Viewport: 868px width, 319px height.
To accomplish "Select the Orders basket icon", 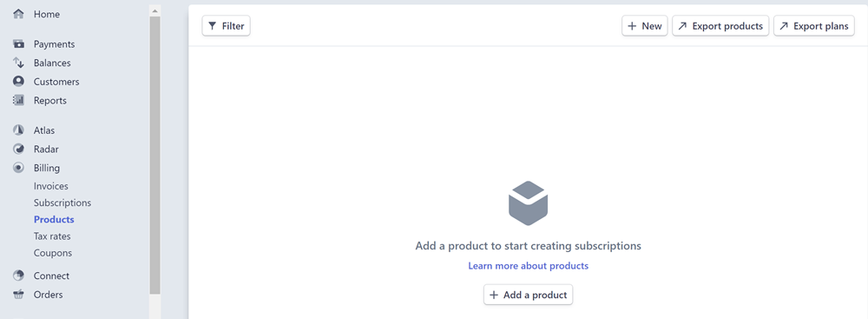I will (x=19, y=295).
